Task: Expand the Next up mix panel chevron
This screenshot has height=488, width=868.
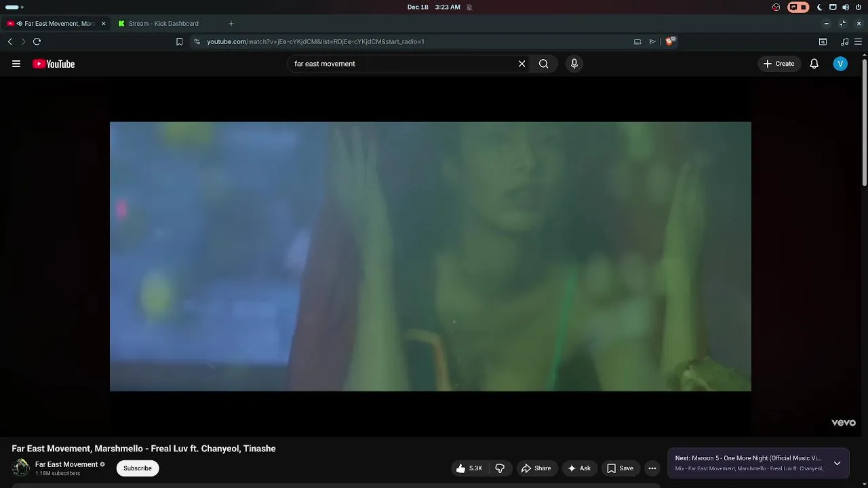Action: (x=837, y=464)
